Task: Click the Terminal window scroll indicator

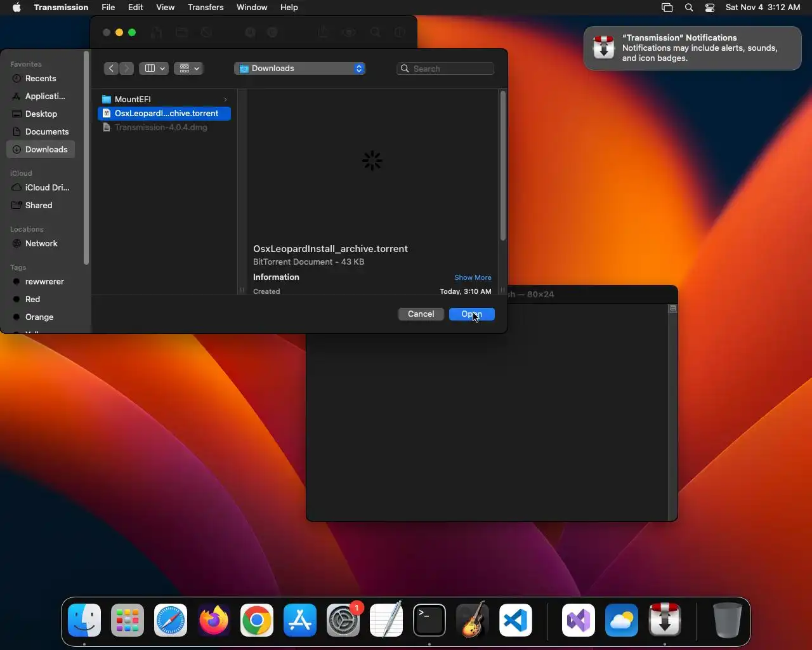Action: [x=673, y=308]
